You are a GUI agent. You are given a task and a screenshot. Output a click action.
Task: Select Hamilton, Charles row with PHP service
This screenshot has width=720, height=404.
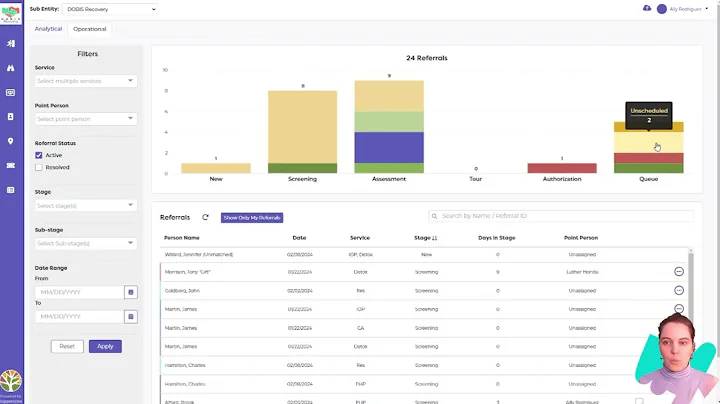tap(424, 384)
